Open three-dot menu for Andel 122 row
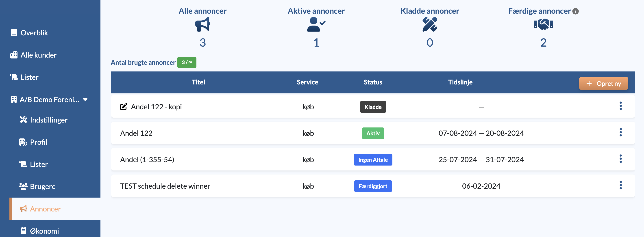644x237 pixels. pyautogui.click(x=620, y=132)
